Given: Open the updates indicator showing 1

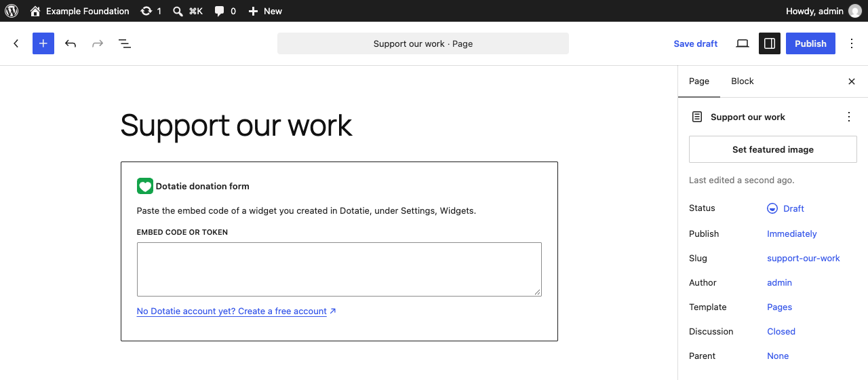Looking at the screenshot, I should click(x=151, y=11).
